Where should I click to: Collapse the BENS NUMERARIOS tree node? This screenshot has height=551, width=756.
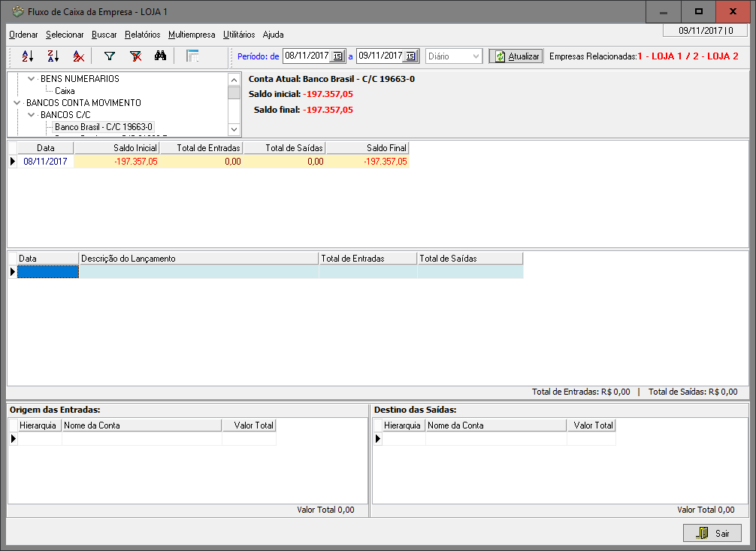(x=31, y=79)
